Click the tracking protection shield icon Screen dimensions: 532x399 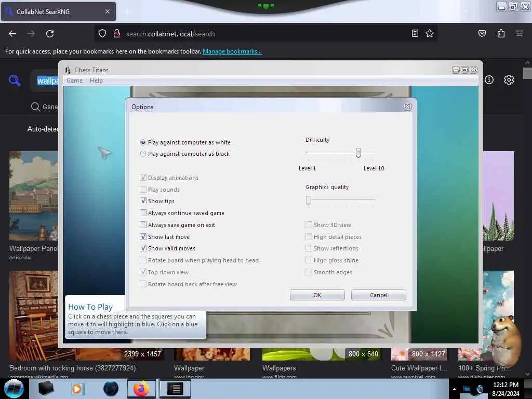pos(102,34)
